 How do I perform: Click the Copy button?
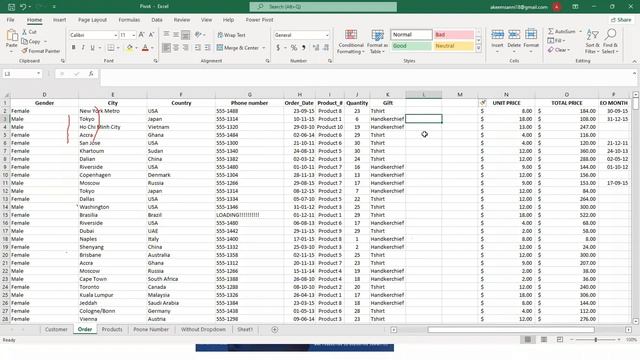pos(31,41)
